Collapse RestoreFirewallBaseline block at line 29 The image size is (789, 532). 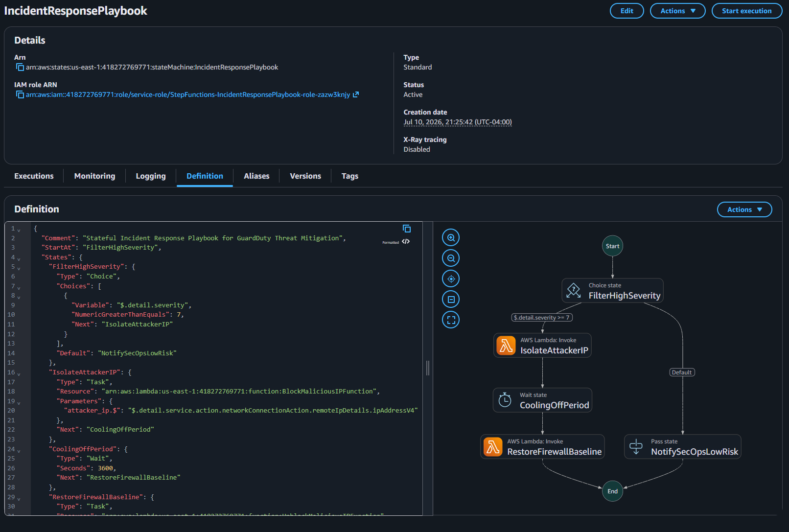pos(19,498)
